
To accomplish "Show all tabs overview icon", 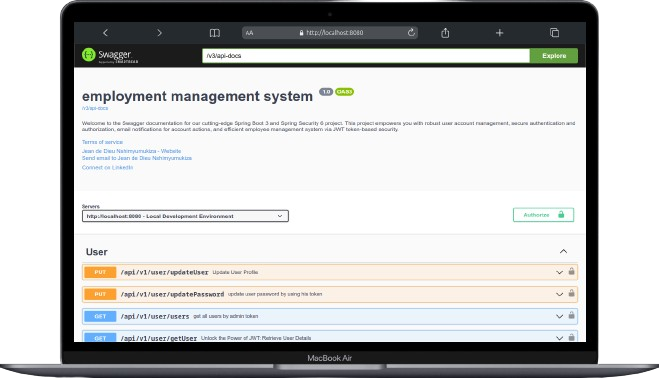I will tap(554, 33).
